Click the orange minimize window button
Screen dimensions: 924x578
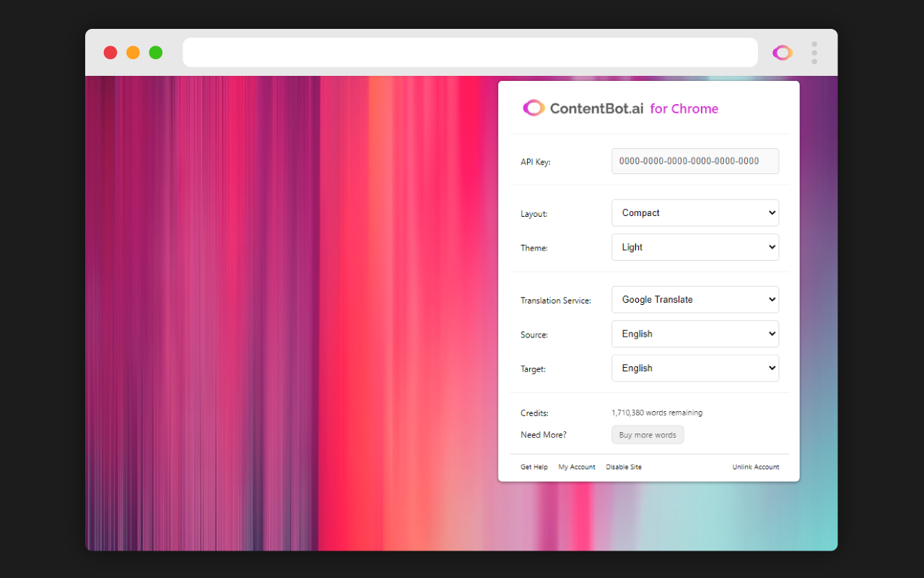click(133, 53)
